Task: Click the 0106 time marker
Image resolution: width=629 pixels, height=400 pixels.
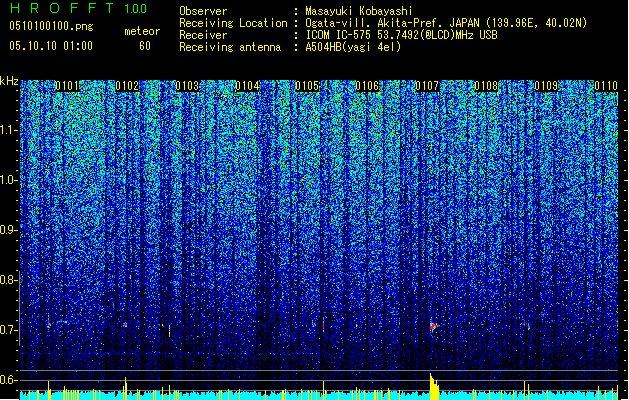Action: pyautogui.click(x=367, y=86)
